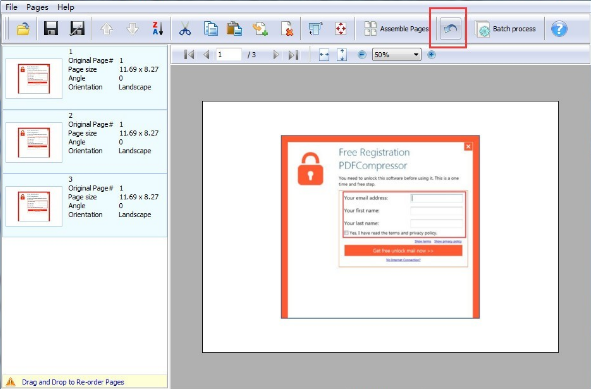
Task: Go to the next page
Action: pyautogui.click(x=276, y=55)
